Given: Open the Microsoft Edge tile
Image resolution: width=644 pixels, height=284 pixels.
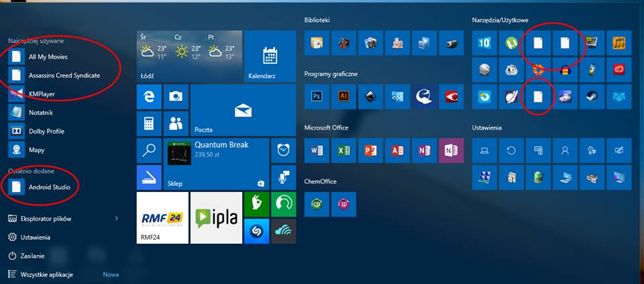Looking at the screenshot, I should click(149, 97).
